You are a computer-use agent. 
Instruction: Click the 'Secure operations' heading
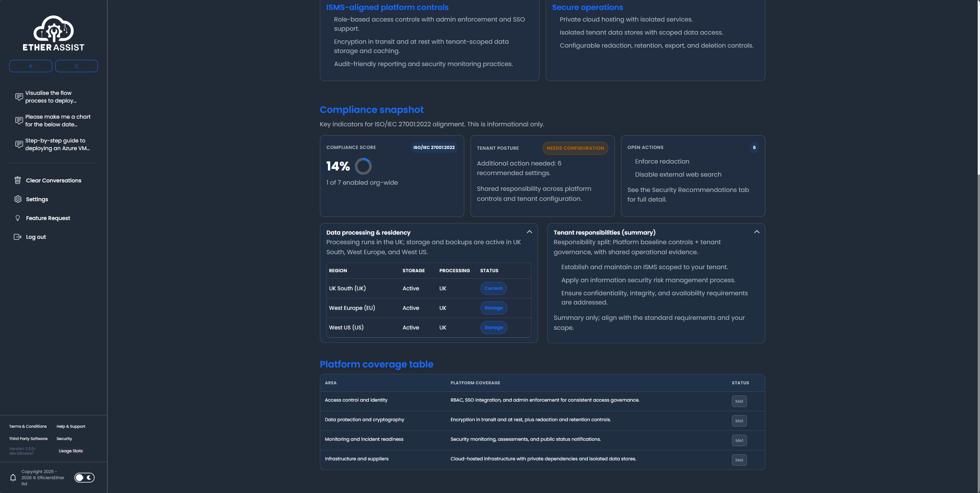[x=588, y=7]
